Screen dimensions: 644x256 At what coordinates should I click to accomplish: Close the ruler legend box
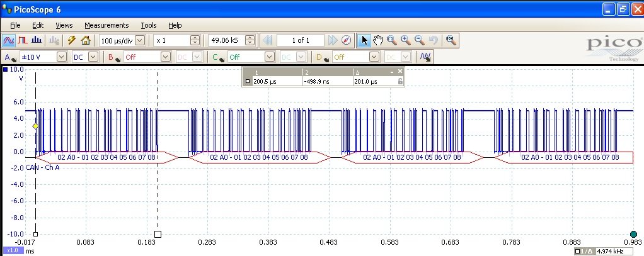[x=400, y=71]
